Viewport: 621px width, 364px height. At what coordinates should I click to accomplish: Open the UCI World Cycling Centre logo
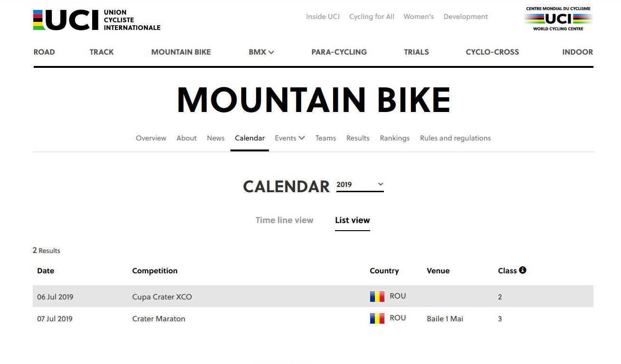click(558, 19)
